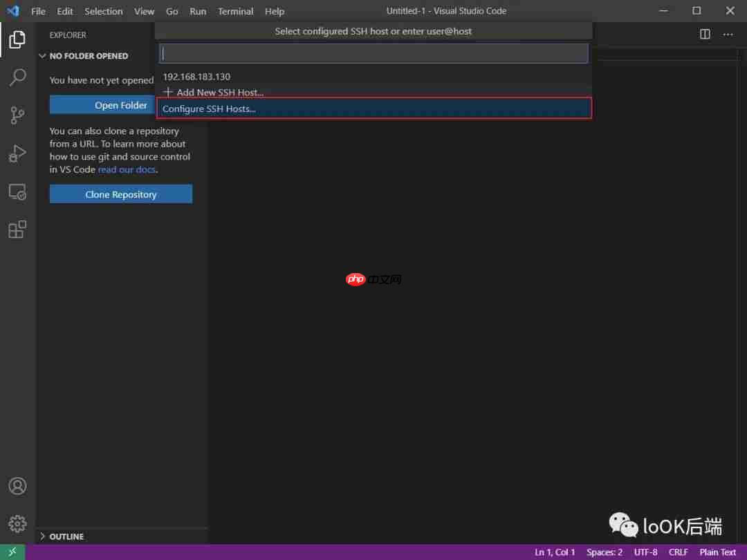
Task: Click the Accounts icon
Action: click(17, 486)
